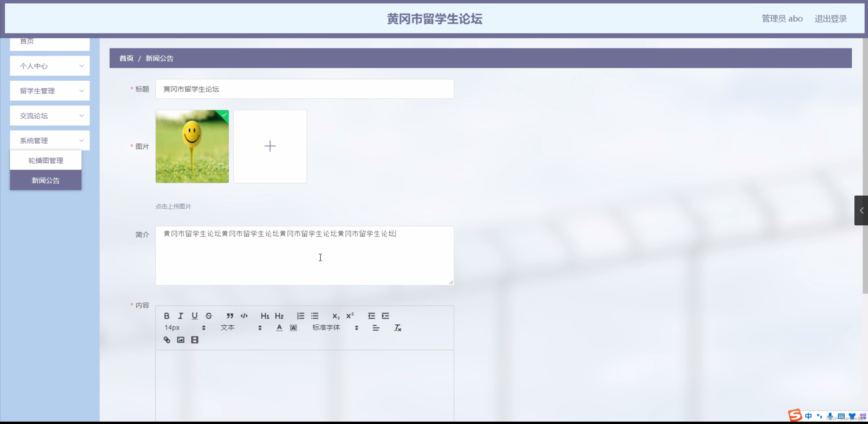
Task: Toggle italic formatting in editor
Action: point(181,316)
